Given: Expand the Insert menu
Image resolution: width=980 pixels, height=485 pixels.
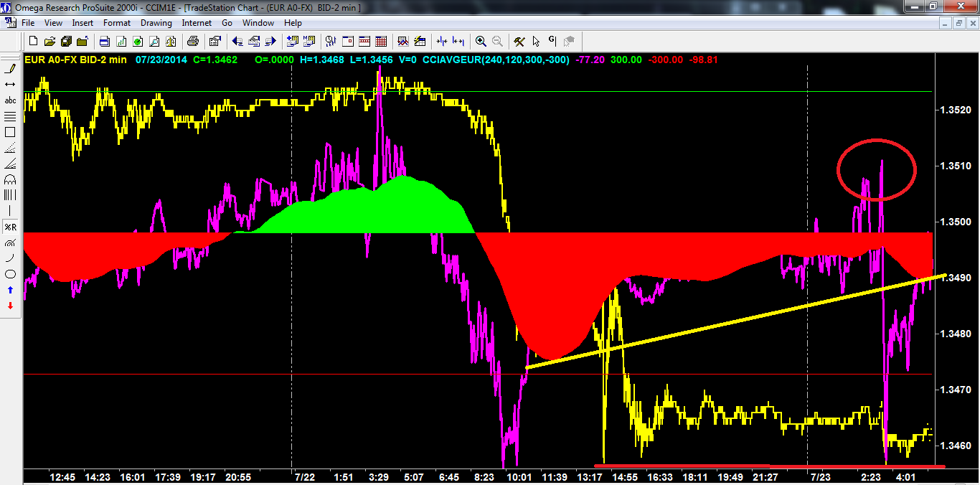Looking at the screenshot, I should click(83, 23).
